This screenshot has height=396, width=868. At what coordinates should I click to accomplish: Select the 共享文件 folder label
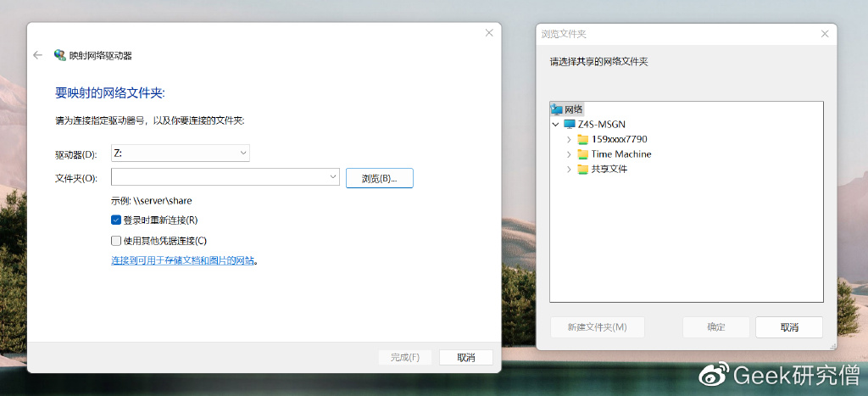pyautogui.click(x=609, y=169)
